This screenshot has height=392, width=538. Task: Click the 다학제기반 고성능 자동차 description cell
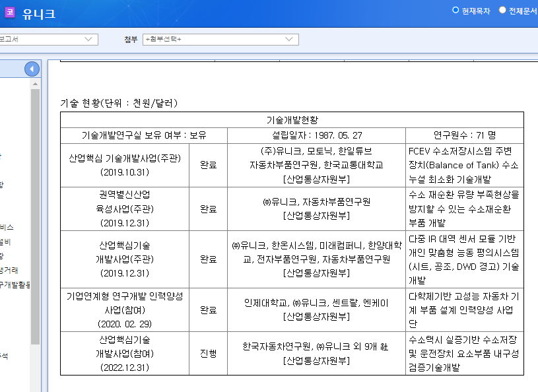point(465,310)
